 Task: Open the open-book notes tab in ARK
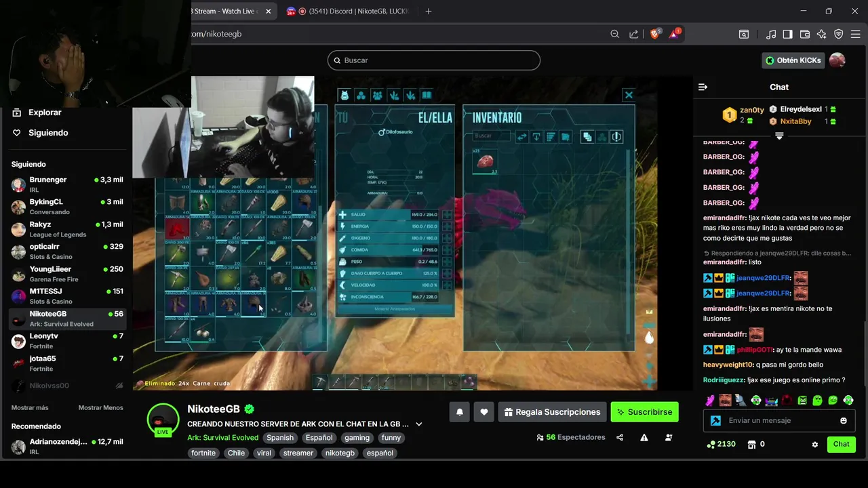pos(427,96)
